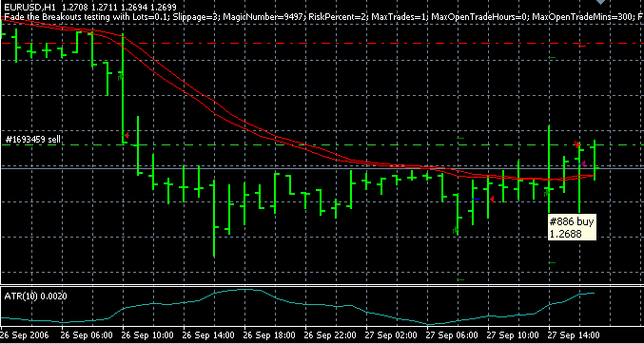Viewport: 644px width, 344px height.
Task: Click the 26 Sep 18:00 time label
Action: [x=269, y=334]
